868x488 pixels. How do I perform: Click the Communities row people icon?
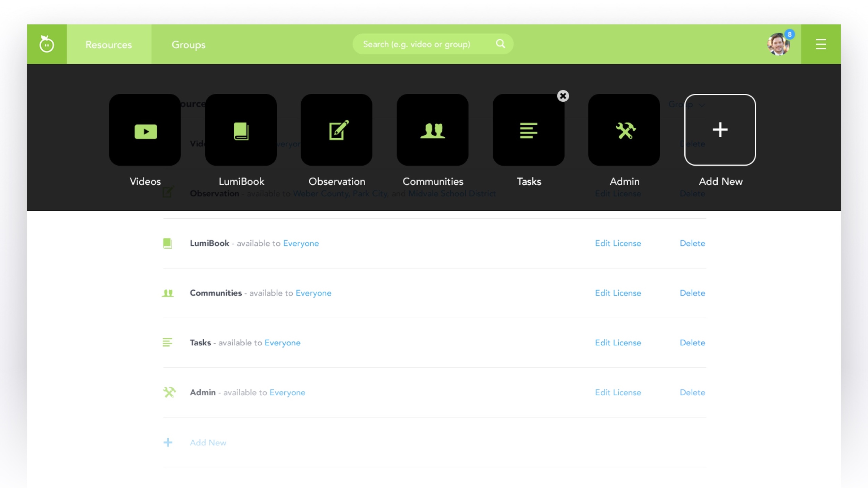(168, 293)
